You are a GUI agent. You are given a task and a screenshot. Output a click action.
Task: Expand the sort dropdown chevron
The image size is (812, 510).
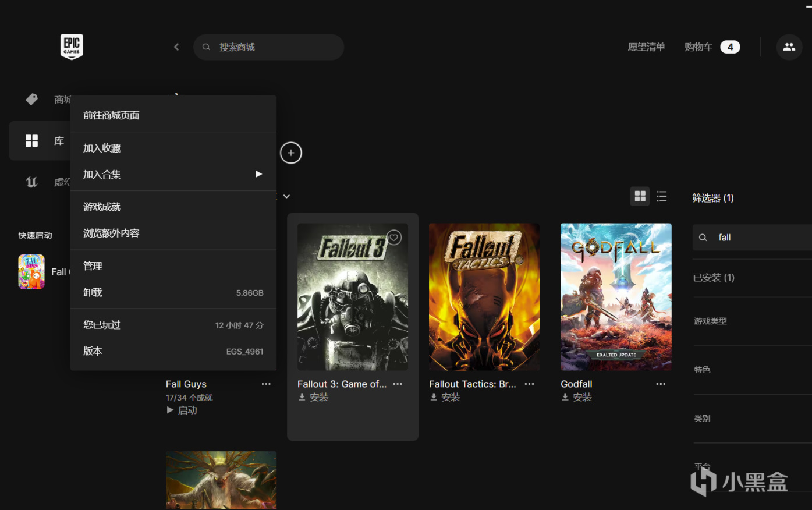point(286,196)
